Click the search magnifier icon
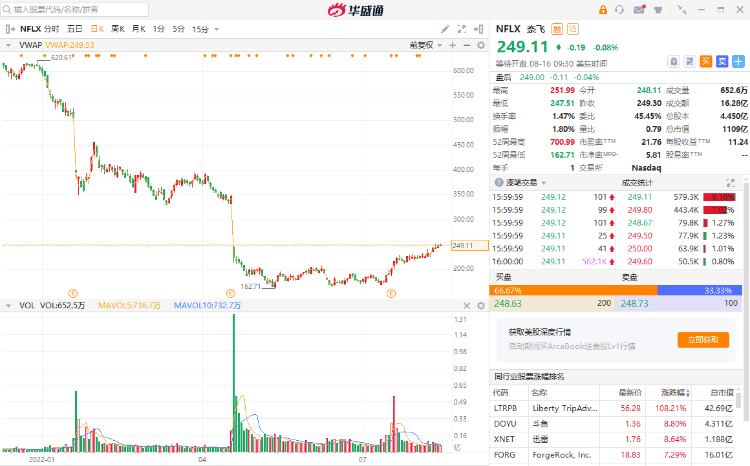Screen dimensions: 750x466 7,10
